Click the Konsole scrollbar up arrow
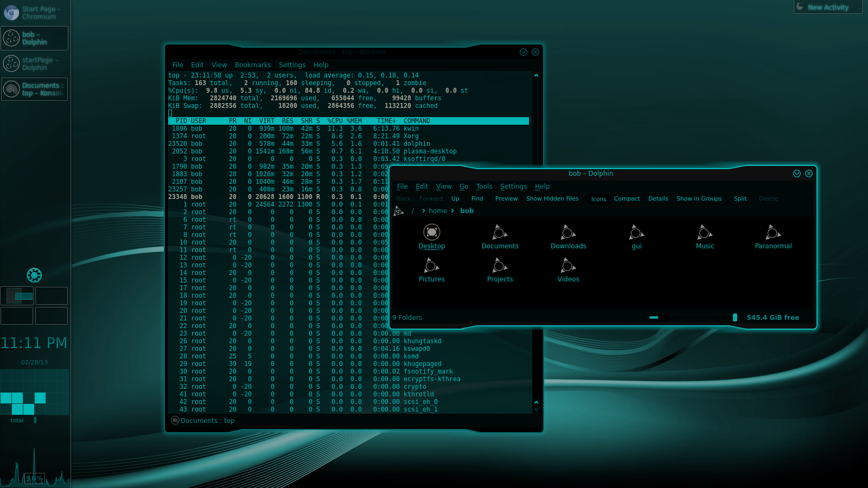 (x=536, y=75)
